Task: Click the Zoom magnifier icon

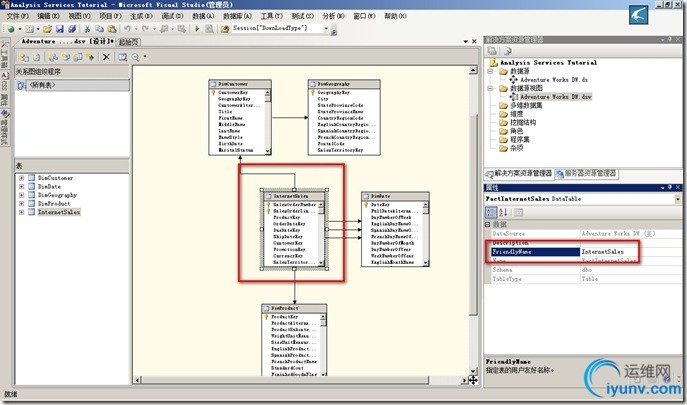Action: click(135, 57)
